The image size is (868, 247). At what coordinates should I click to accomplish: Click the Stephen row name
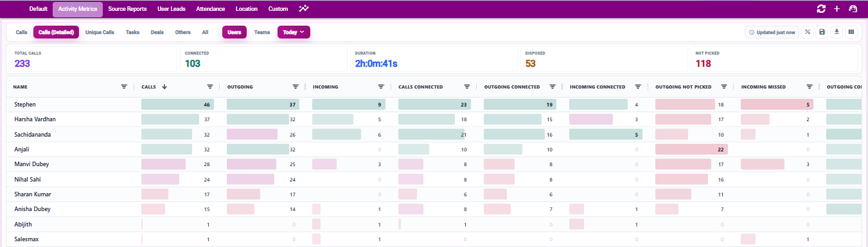(24, 104)
